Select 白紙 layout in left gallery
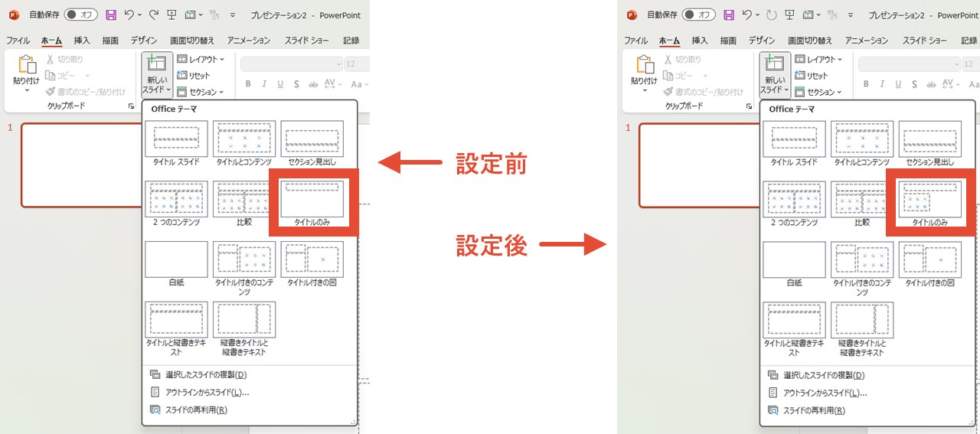The height and width of the screenshot is (434, 980). pos(176,264)
